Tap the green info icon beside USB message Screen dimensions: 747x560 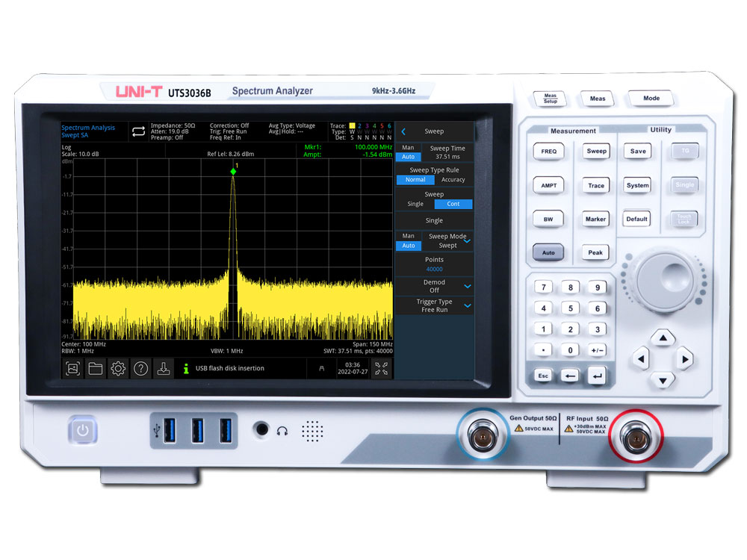coord(186,368)
